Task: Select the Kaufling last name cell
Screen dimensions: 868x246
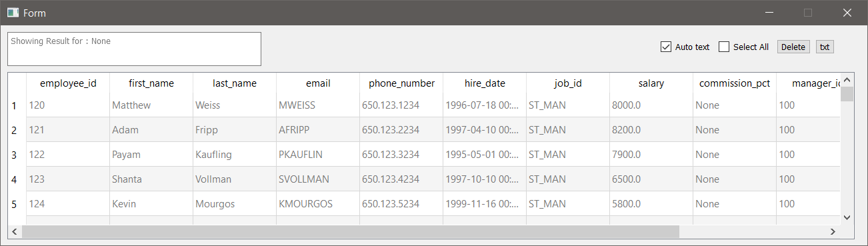Action: [235, 155]
